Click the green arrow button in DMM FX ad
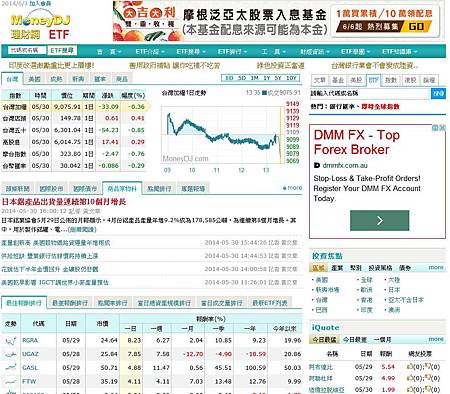The width and height of the screenshot is (450, 394). (379, 220)
